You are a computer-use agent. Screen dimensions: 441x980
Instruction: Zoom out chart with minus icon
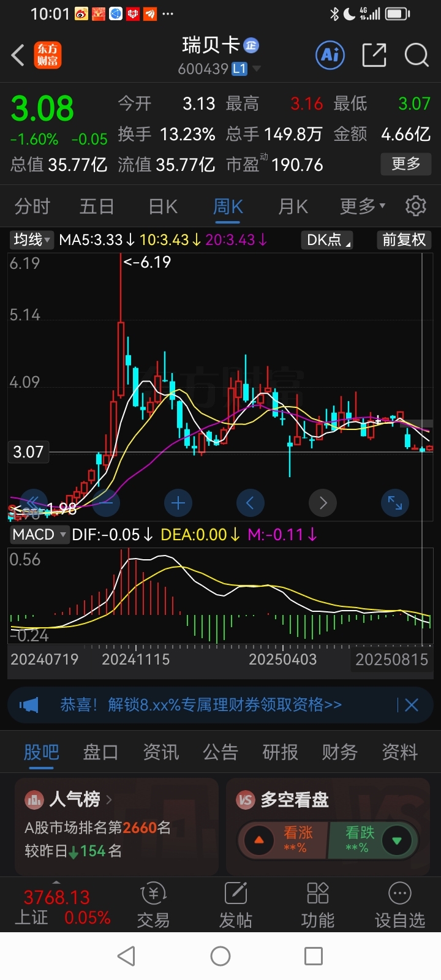pyautogui.click(x=106, y=503)
